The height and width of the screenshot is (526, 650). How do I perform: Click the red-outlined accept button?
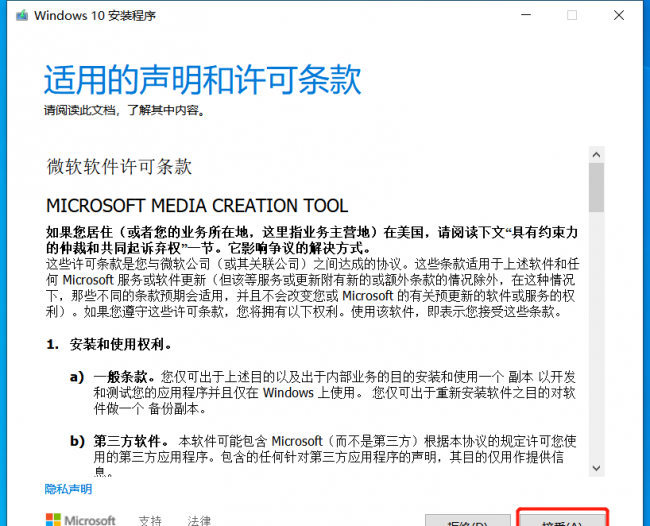click(x=562, y=520)
